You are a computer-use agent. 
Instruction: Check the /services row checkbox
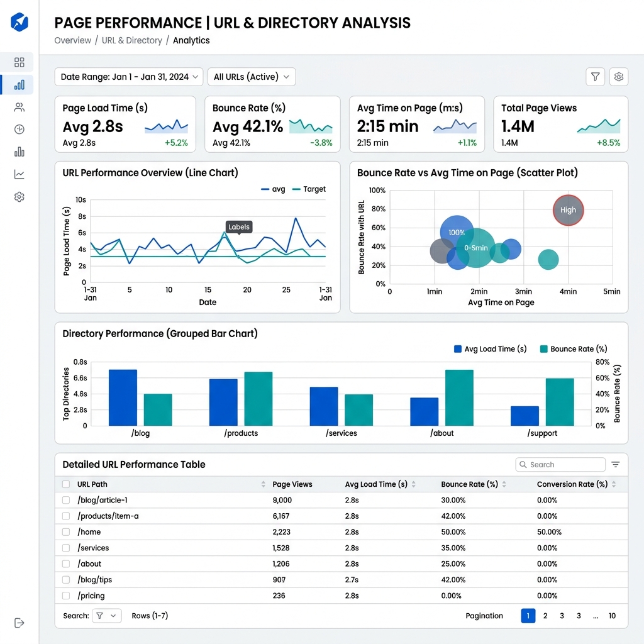pyautogui.click(x=65, y=548)
